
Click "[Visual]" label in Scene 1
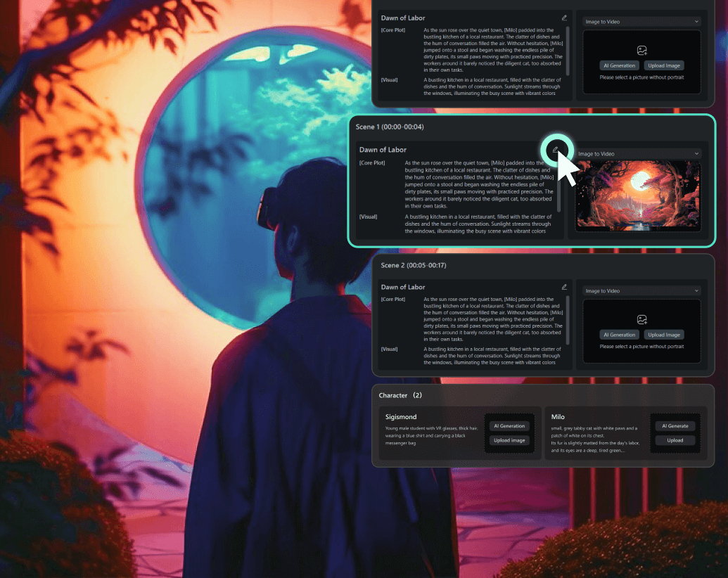coord(368,217)
